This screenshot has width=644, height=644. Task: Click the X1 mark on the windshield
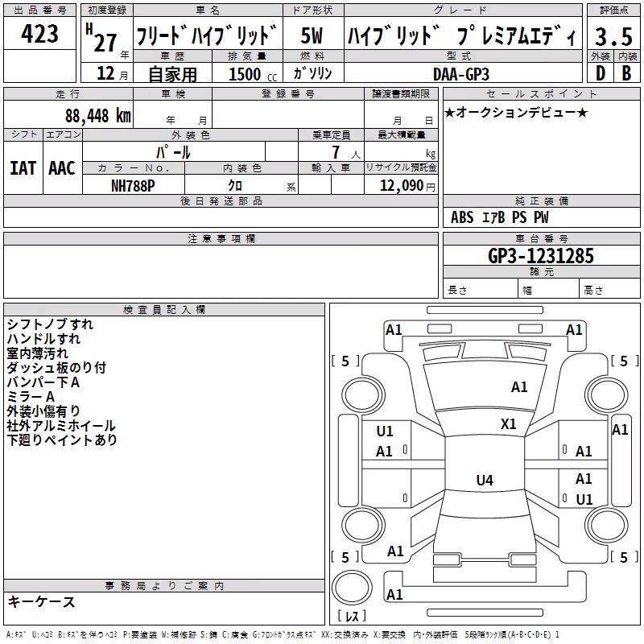click(509, 424)
